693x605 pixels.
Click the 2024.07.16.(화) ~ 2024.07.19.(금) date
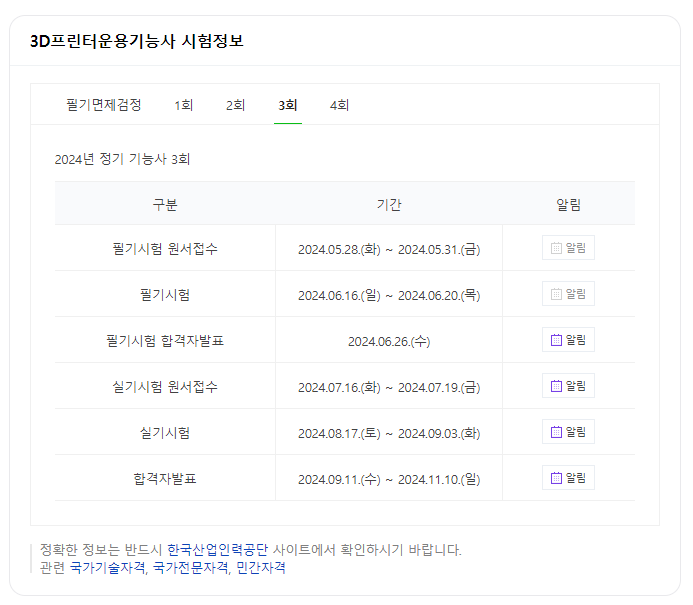click(x=389, y=388)
